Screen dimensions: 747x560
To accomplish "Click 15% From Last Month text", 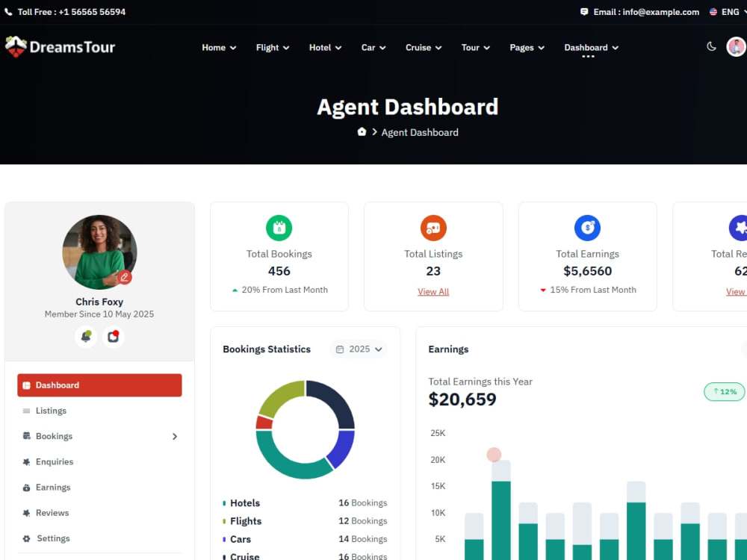I will pyautogui.click(x=593, y=290).
